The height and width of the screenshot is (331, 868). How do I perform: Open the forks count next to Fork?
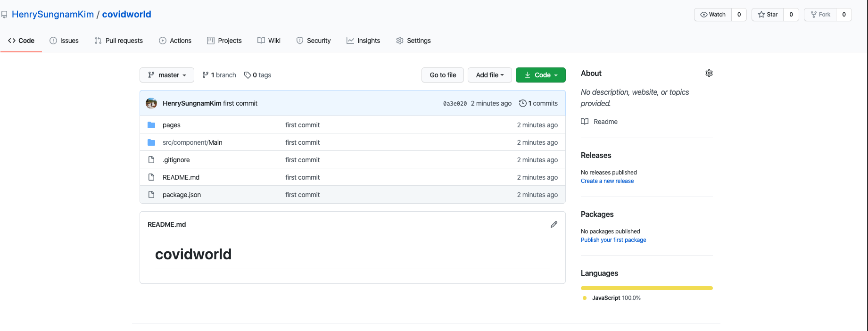844,15
